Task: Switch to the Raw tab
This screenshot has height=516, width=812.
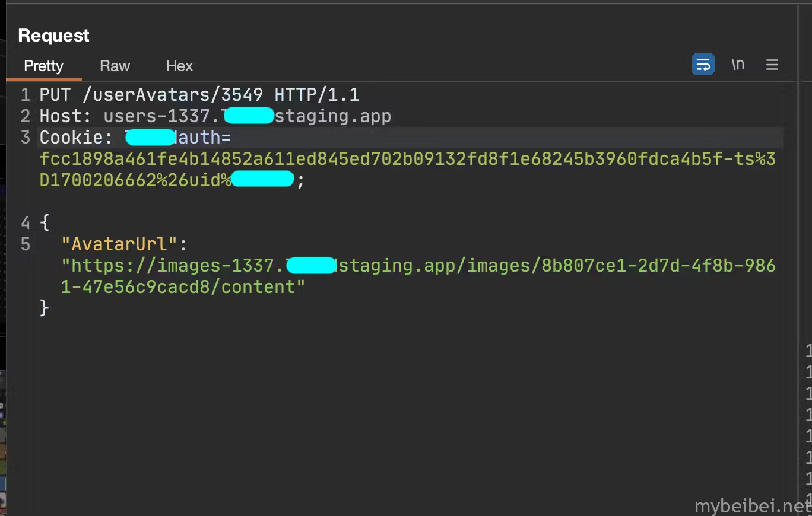Action: pos(115,66)
